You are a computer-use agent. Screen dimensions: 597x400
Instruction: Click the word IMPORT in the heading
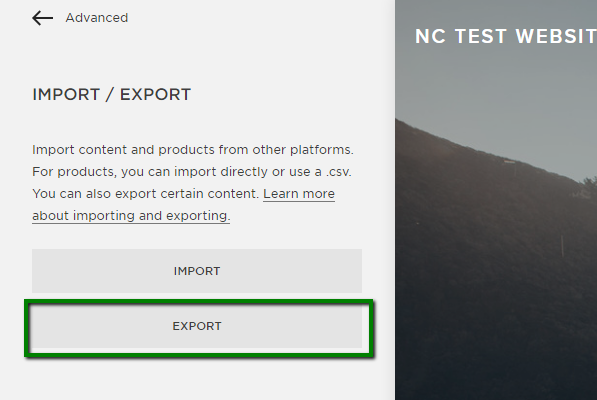tap(66, 94)
